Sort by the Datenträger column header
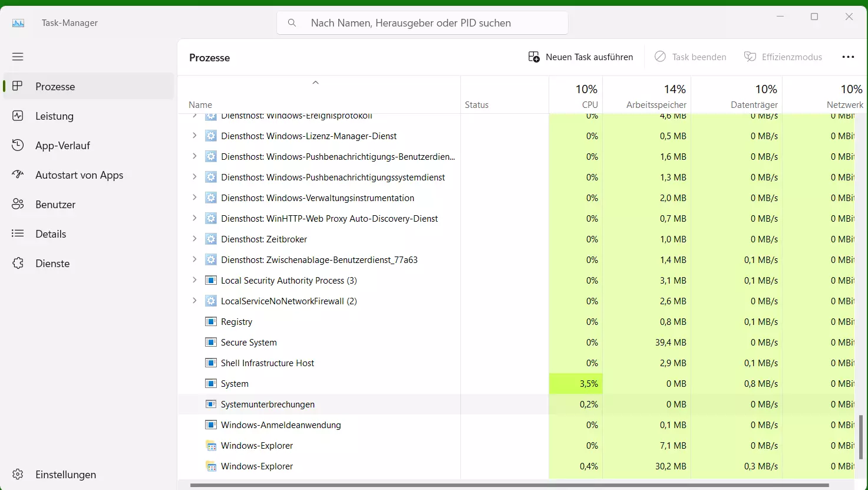Viewport: 868px width, 490px height. [737, 94]
